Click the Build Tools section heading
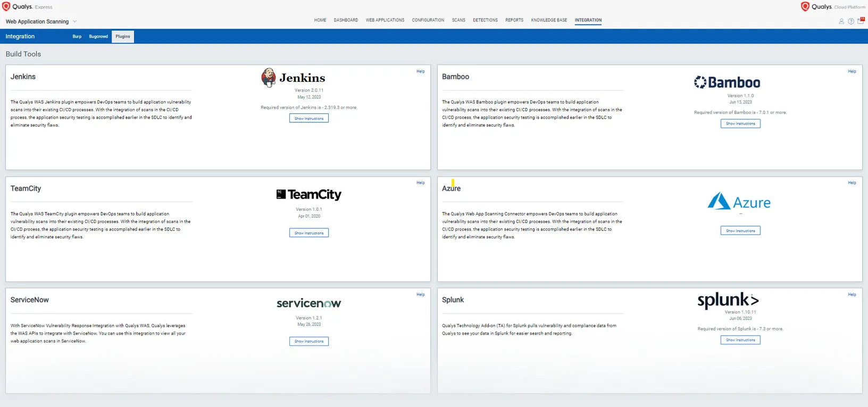The width and height of the screenshot is (868, 407). pyautogui.click(x=23, y=54)
